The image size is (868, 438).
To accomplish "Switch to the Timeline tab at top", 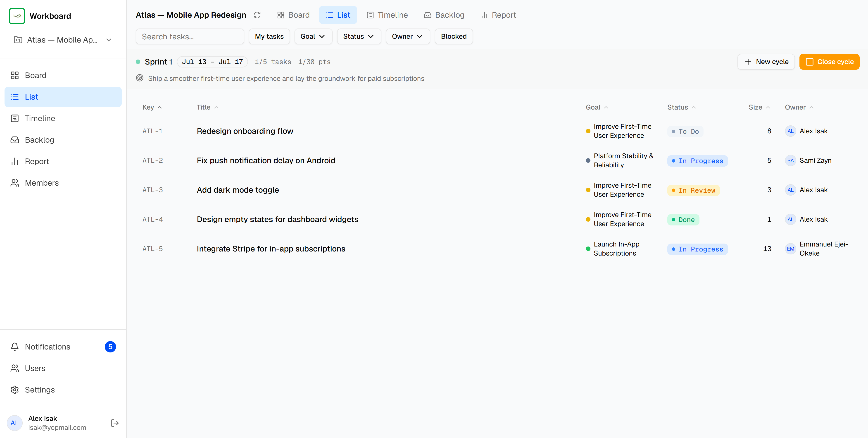I will click(387, 15).
